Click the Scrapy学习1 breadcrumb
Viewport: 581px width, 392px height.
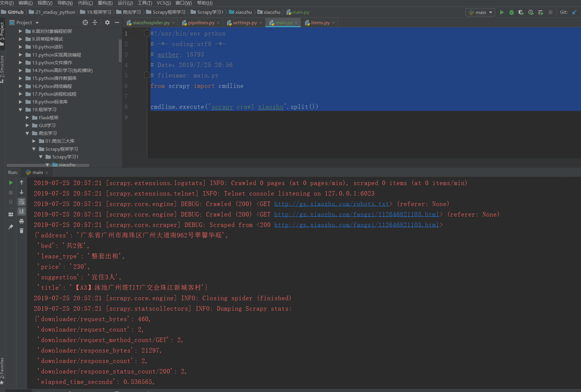pyautogui.click(x=207, y=12)
